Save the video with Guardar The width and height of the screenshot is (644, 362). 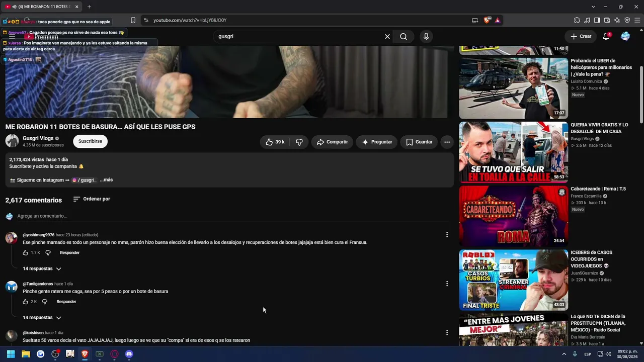click(419, 142)
